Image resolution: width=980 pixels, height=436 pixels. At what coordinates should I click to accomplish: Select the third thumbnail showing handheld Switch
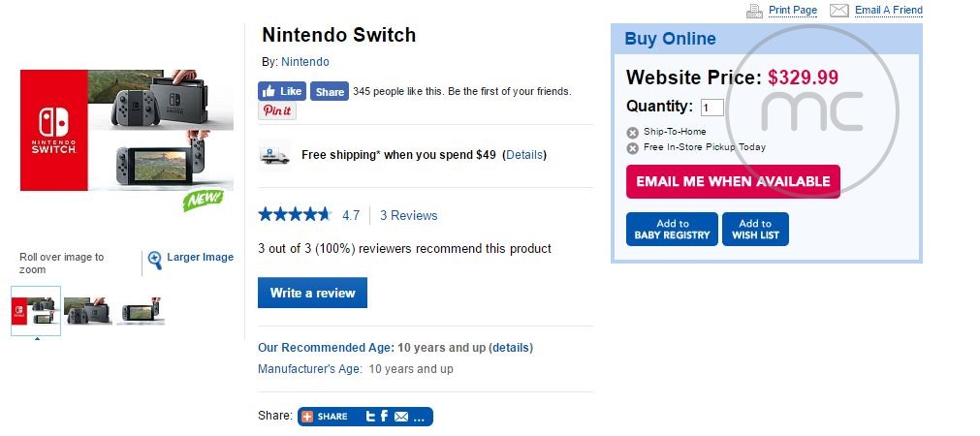tap(141, 311)
